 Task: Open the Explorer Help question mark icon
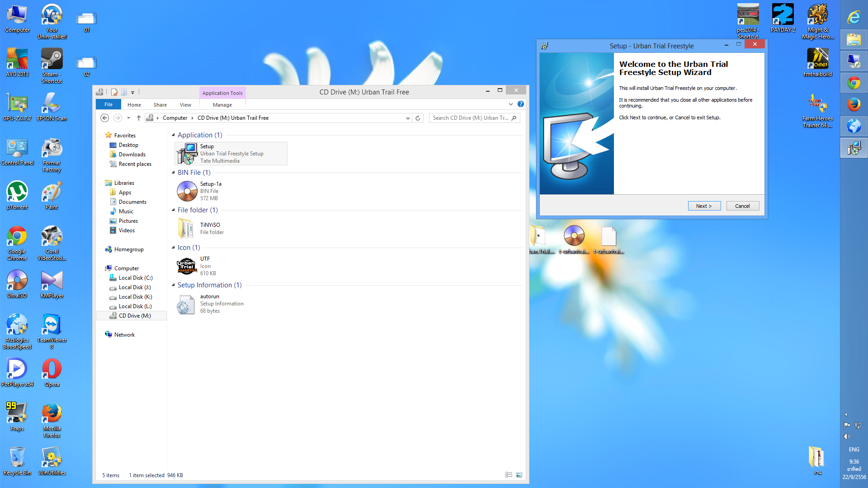pyautogui.click(x=521, y=104)
